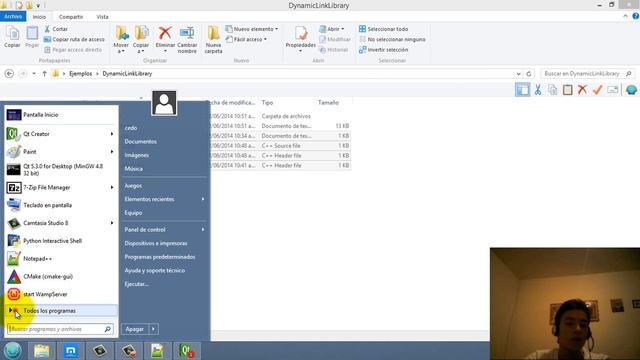640x360 pixels.
Task: Click the Cortar scissors option
Action: [x=56, y=29]
